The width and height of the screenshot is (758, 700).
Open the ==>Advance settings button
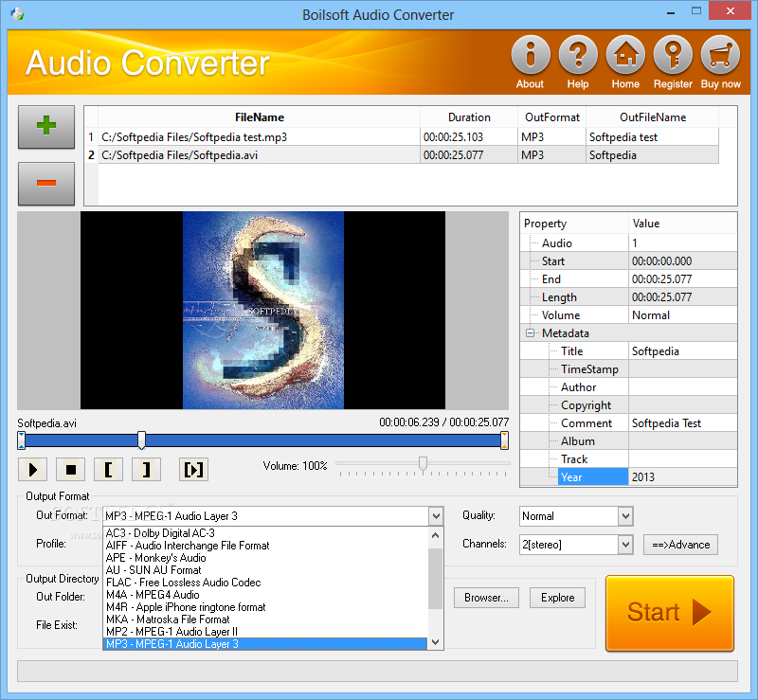click(x=680, y=545)
